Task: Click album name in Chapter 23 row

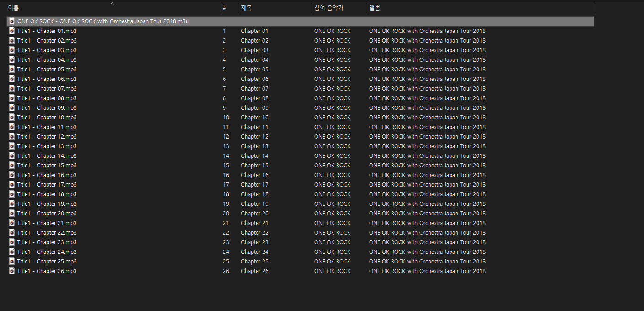Action: (x=427, y=242)
